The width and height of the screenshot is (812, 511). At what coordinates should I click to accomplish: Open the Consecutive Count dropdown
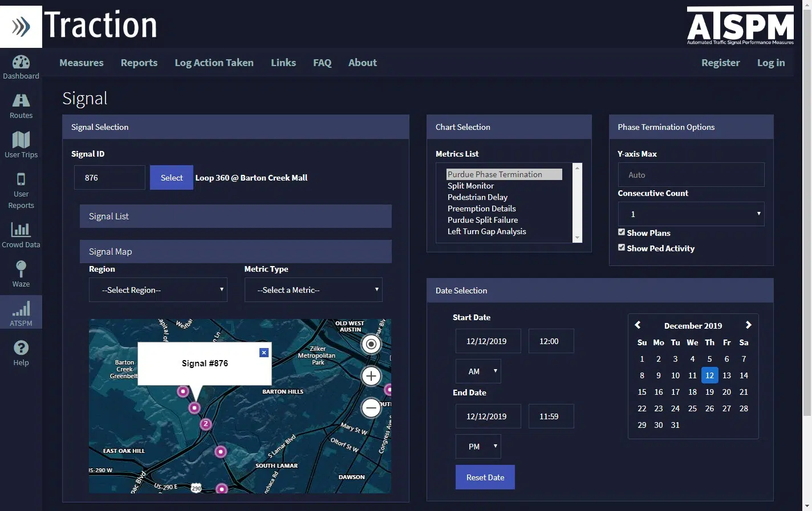tap(691, 214)
